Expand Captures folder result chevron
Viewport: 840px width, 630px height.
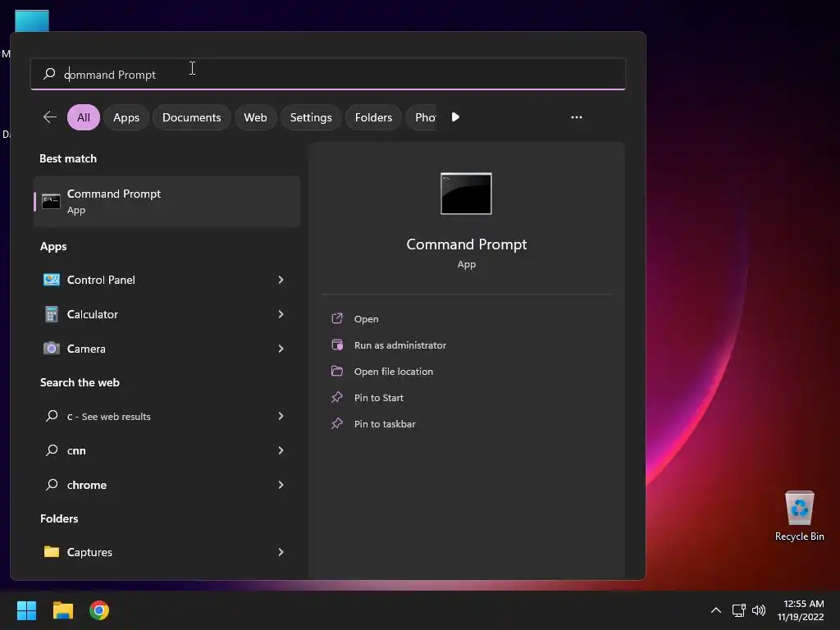[x=281, y=551]
